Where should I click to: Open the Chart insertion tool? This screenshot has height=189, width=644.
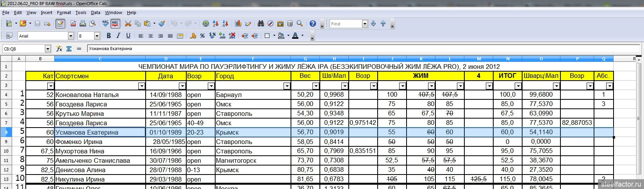[x=238, y=24]
